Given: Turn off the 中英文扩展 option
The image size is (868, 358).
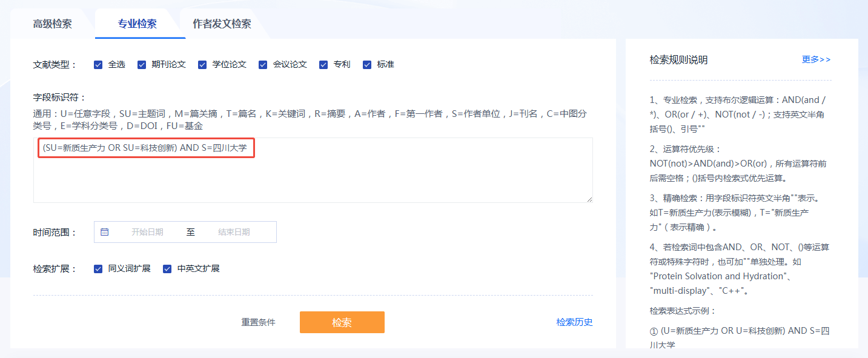Looking at the screenshot, I should pos(167,269).
